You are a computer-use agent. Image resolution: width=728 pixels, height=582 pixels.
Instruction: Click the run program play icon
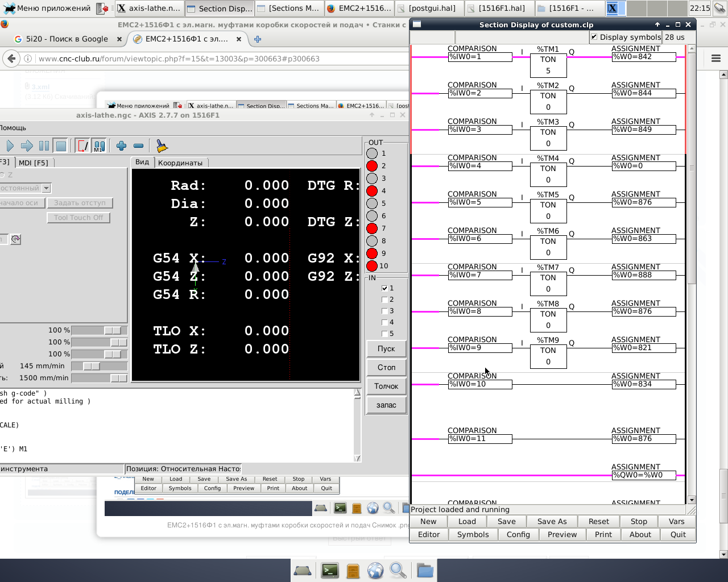9,146
